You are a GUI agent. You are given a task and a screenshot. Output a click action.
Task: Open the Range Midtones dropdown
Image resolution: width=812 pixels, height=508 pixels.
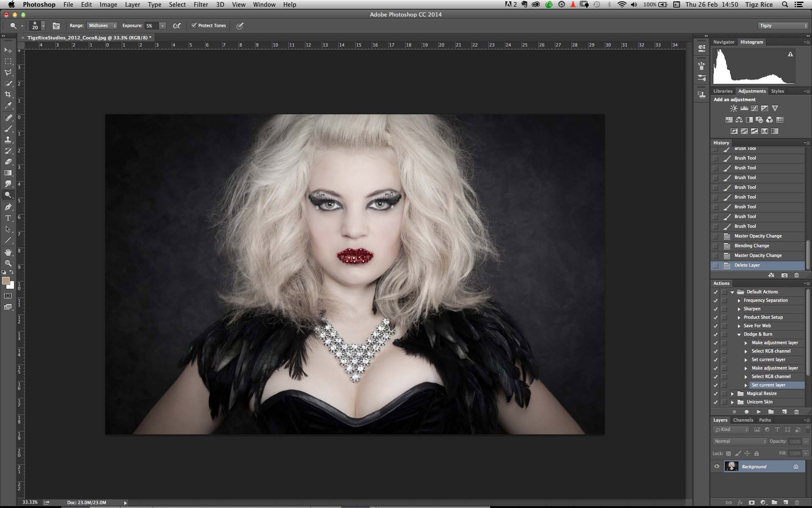tap(102, 26)
